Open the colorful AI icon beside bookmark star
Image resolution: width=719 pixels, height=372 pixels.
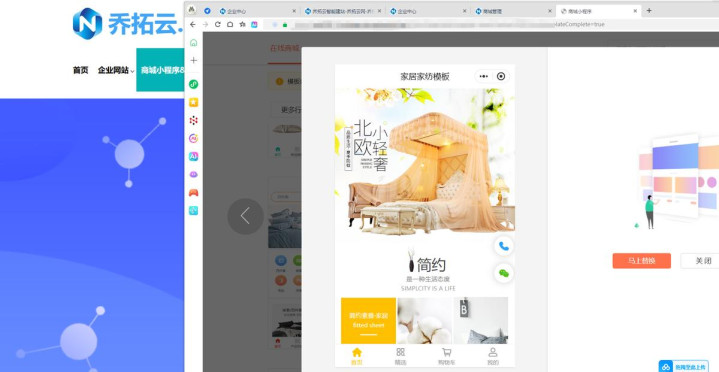click(x=254, y=24)
